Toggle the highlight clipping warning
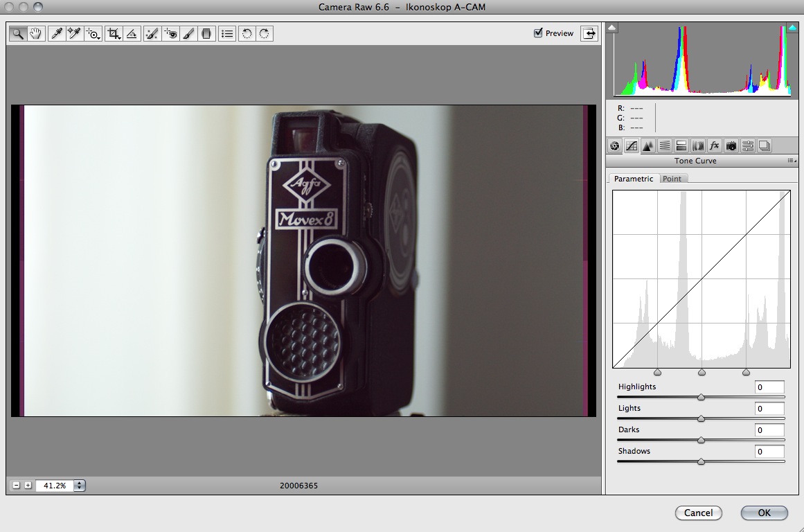 click(x=792, y=28)
